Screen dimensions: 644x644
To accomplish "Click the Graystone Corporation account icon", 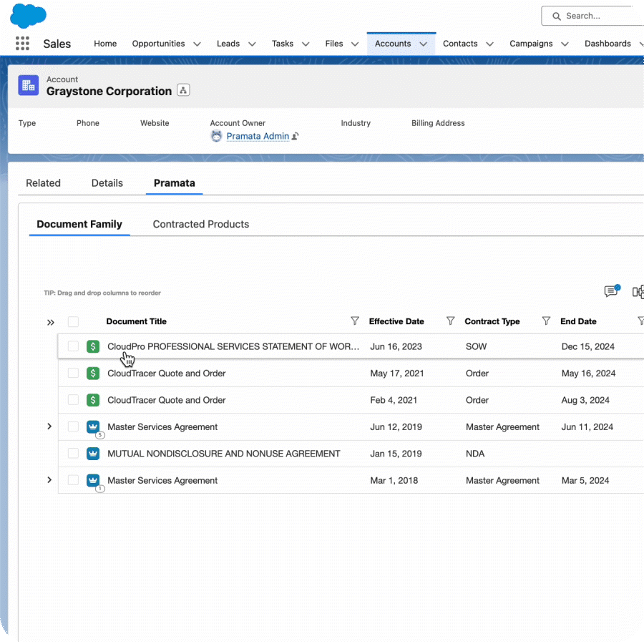I will pos(29,85).
